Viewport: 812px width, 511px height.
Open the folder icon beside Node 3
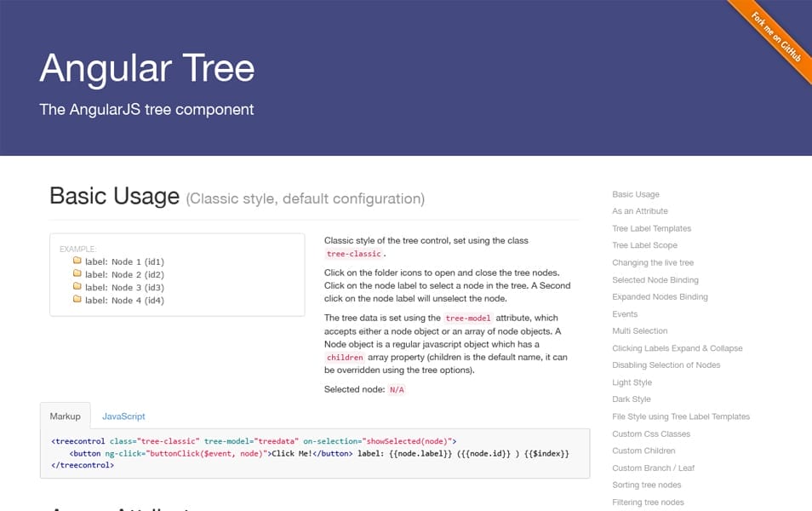(x=77, y=287)
